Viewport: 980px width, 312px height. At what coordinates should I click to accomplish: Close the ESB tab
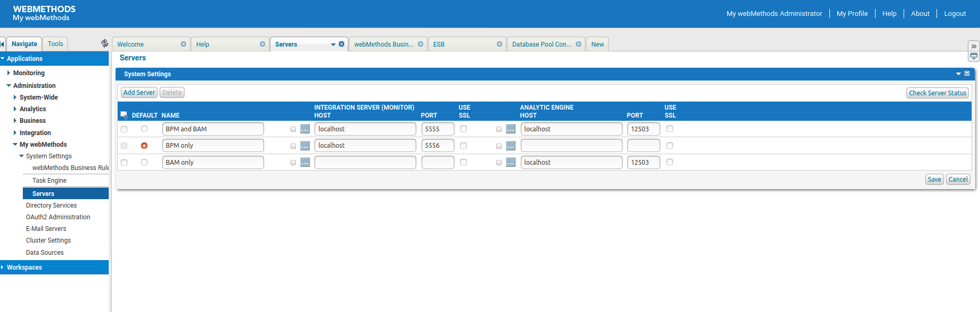click(x=500, y=44)
